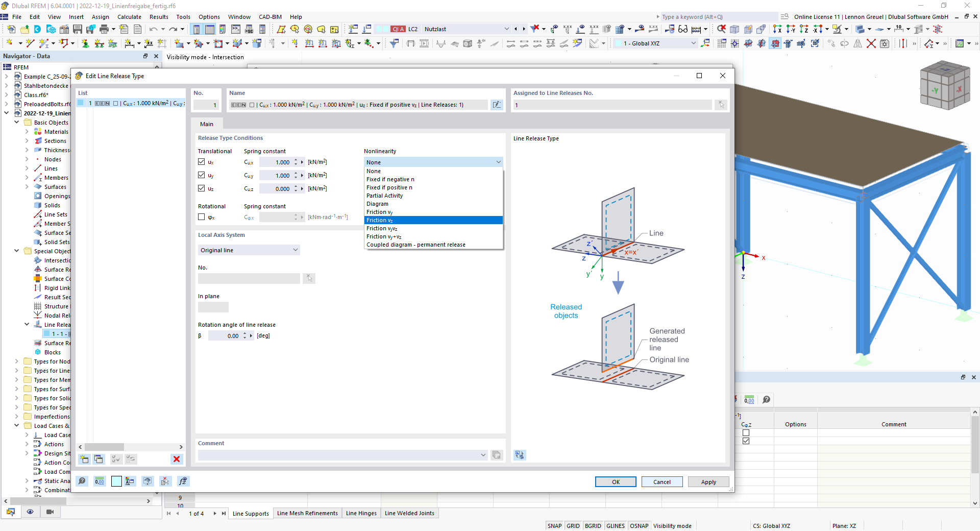The width and height of the screenshot is (980, 531).
Task: Click the pick-in-graphic icon by Assigned Line Releases
Action: tap(721, 105)
